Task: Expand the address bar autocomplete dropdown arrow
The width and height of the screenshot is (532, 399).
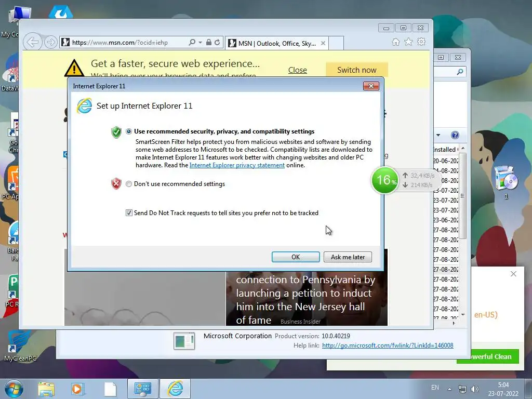Action: pyautogui.click(x=200, y=43)
